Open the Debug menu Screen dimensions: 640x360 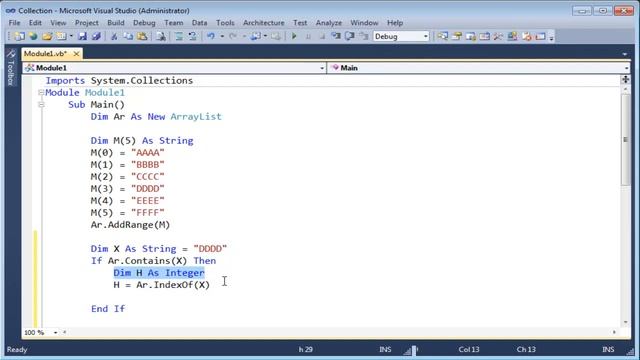tap(144, 23)
